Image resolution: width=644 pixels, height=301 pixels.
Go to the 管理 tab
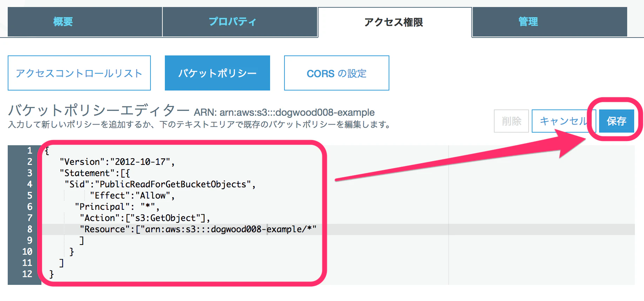coord(550,22)
